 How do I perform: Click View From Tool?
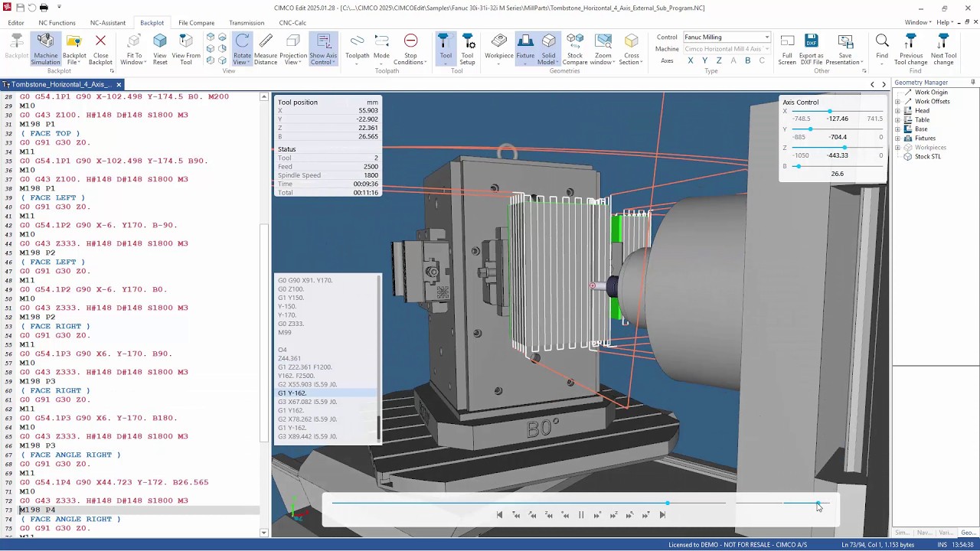tap(186, 49)
